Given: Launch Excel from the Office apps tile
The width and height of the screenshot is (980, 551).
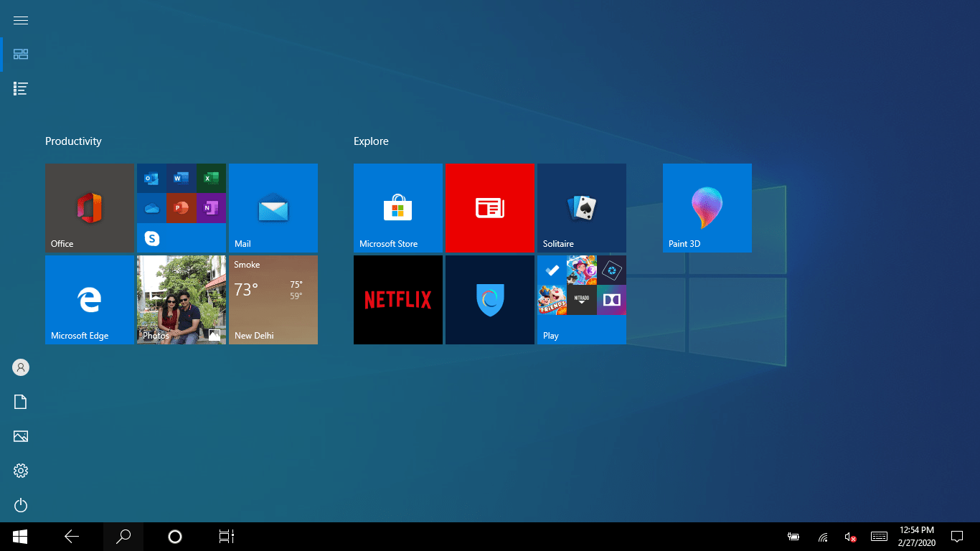Looking at the screenshot, I should [211, 178].
